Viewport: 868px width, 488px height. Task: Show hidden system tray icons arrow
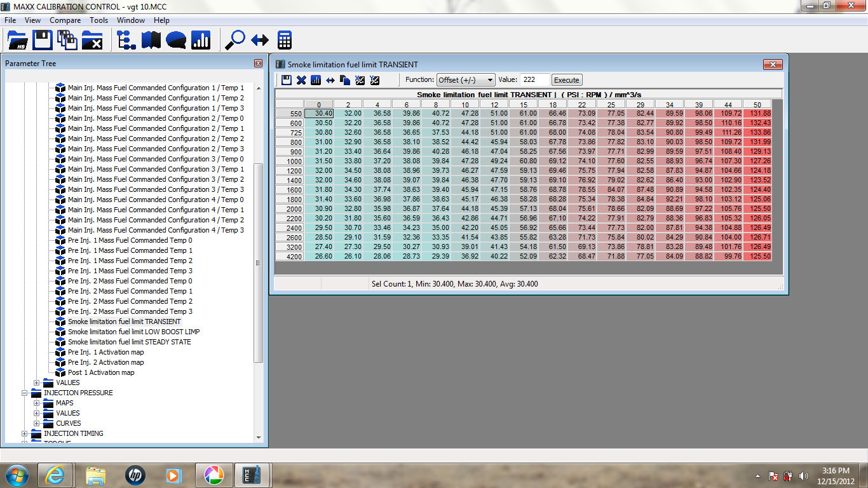[757, 475]
